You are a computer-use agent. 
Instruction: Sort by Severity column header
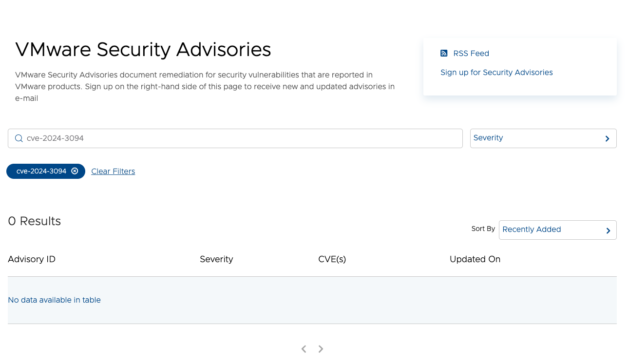click(x=216, y=259)
